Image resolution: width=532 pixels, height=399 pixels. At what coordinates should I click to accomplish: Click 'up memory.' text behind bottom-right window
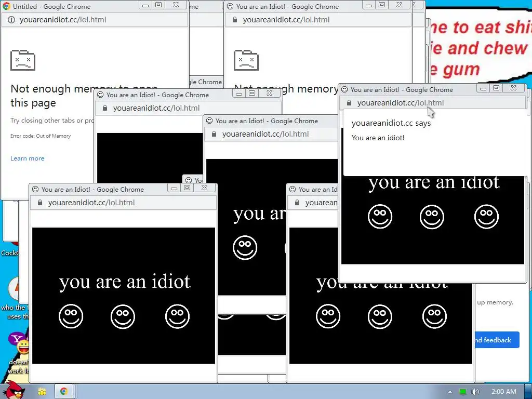tap(495, 302)
